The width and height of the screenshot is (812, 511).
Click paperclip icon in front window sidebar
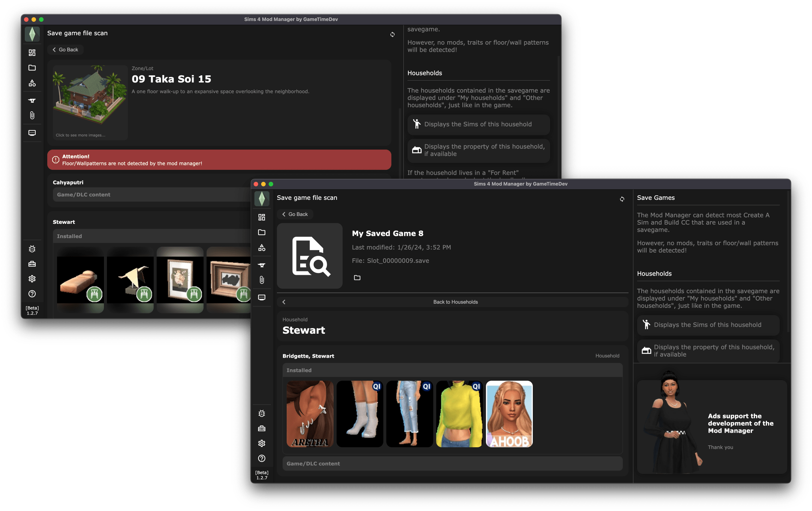point(262,280)
